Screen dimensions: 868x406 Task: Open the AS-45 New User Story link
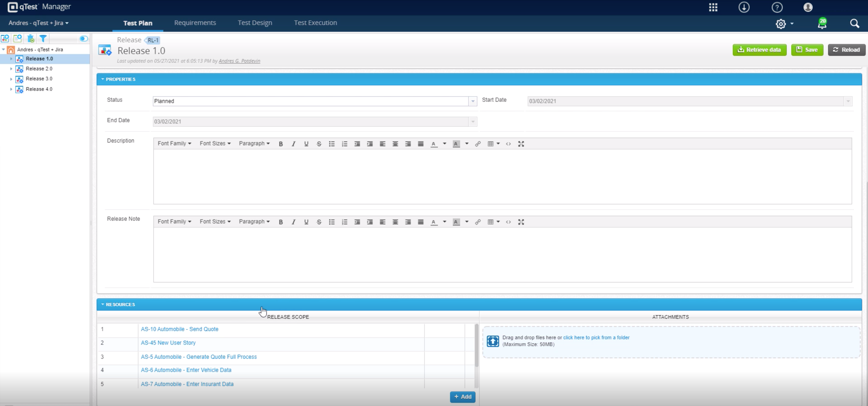click(168, 343)
